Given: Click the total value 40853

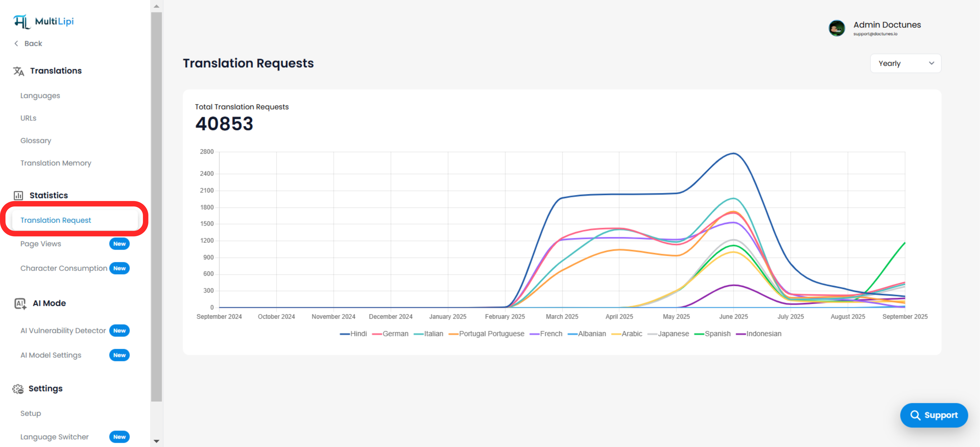Looking at the screenshot, I should point(224,124).
